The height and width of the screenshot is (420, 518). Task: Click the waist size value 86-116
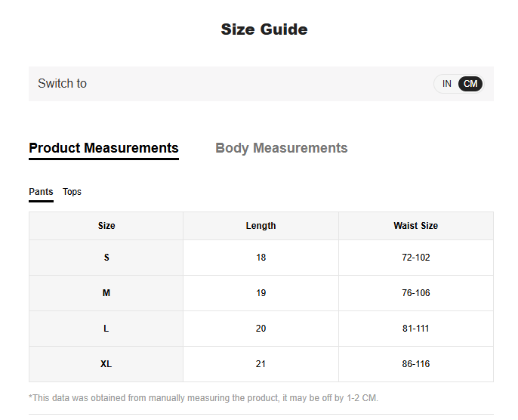tap(415, 364)
